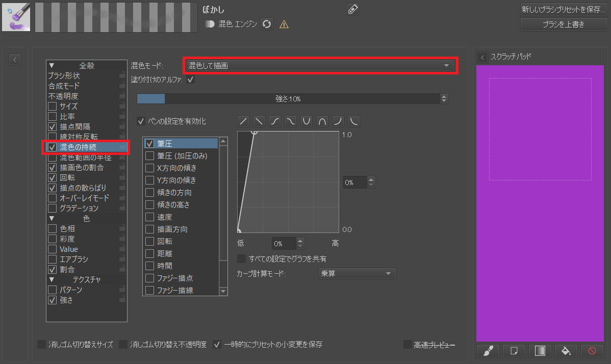
Task: Collapse the スクラッチパッド panel arrow
Action: pyautogui.click(x=482, y=57)
